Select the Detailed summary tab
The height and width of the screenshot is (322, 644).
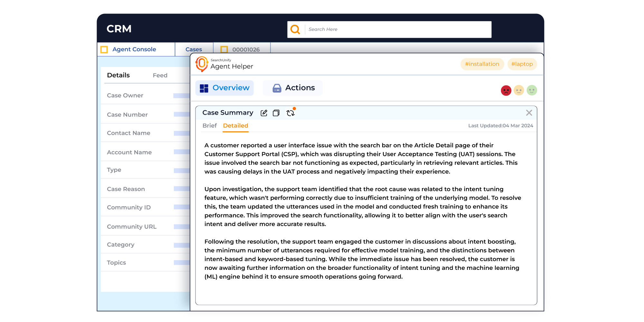click(x=236, y=126)
